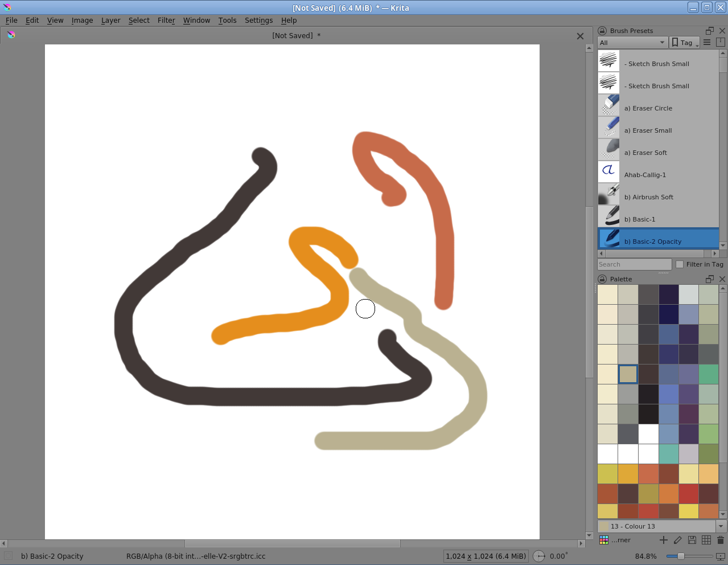This screenshot has width=728, height=565.
Task: Open the Layer menu
Action: pos(110,21)
